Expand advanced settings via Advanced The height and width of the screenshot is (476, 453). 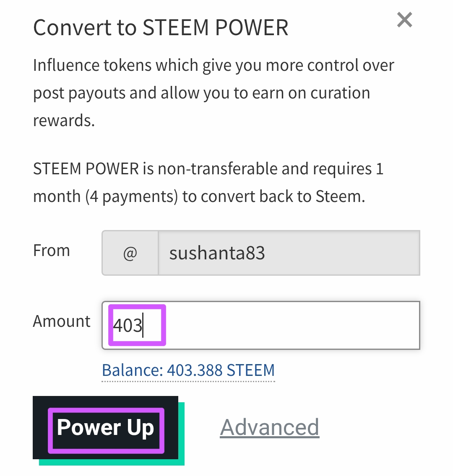pos(269,427)
